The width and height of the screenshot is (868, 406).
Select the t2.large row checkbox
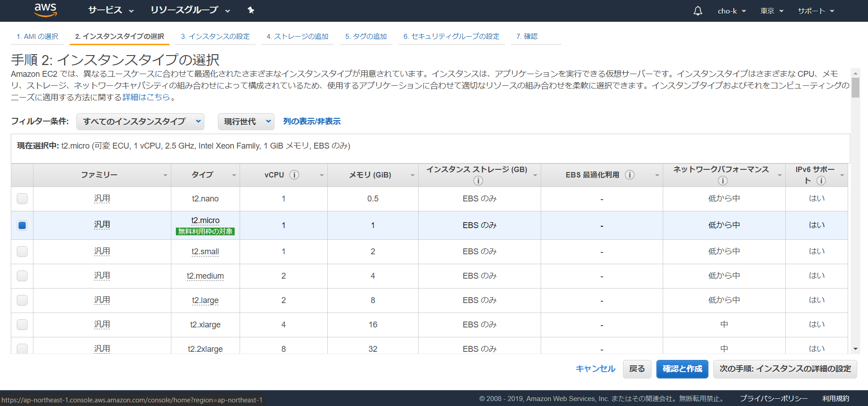click(x=22, y=300)
